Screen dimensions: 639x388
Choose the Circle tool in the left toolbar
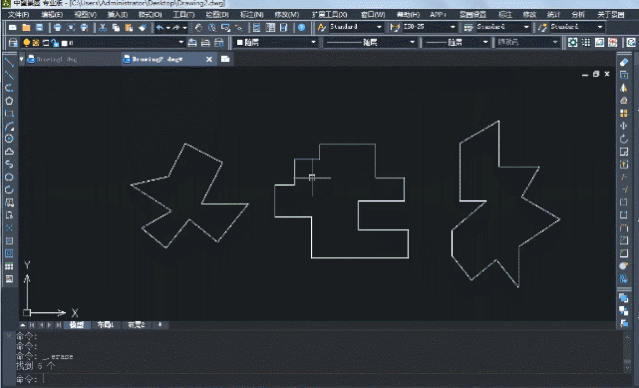9,139
